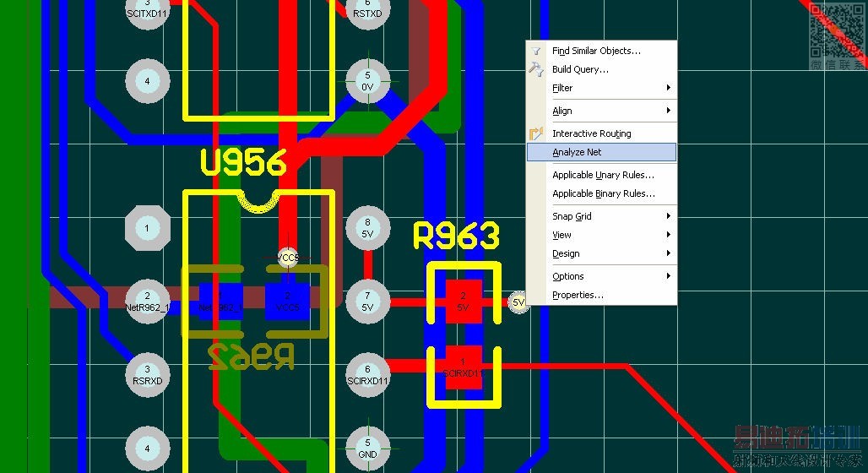This screenshot has width=868, height=473.
Task: Select R962 blue pad labeled NetR962_1
Action: 221,302
